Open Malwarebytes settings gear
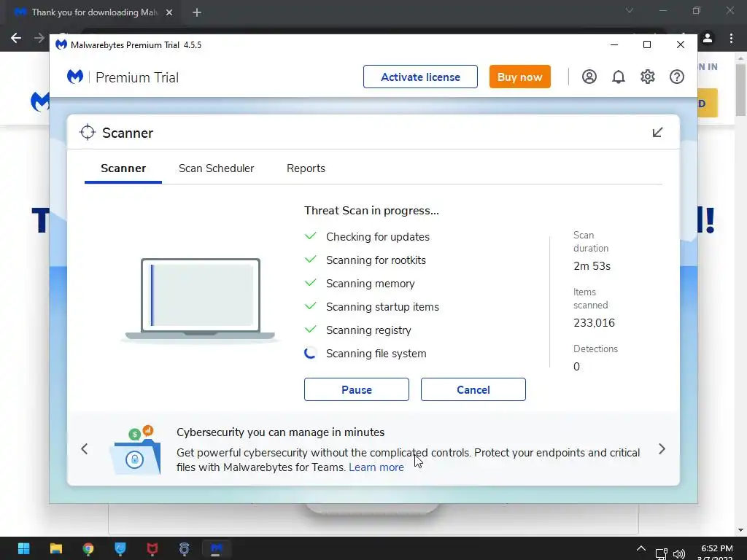The height and width of the screenshot is (560, 747). [x=648, y=77]
